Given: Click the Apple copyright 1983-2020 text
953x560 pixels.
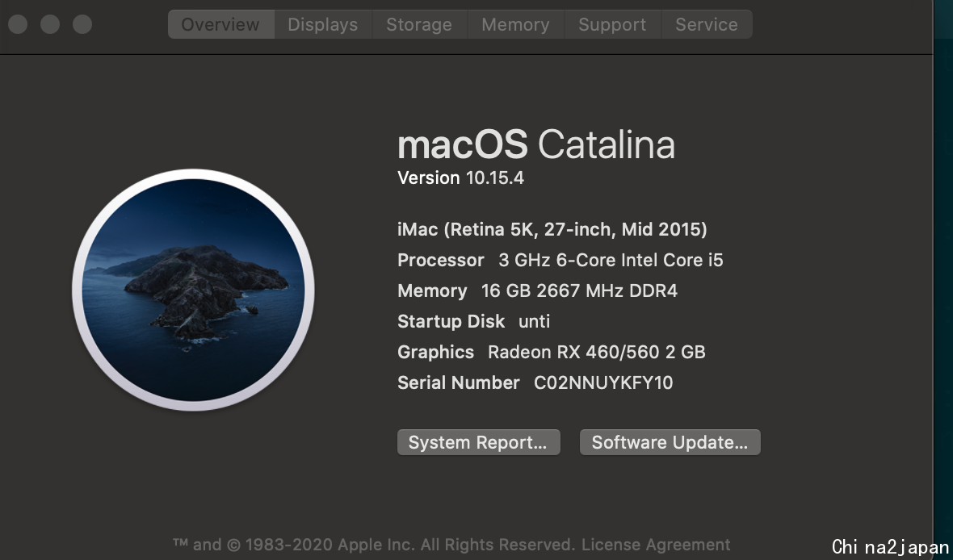Looking at the screenshot, I should (x=374, y=544).
